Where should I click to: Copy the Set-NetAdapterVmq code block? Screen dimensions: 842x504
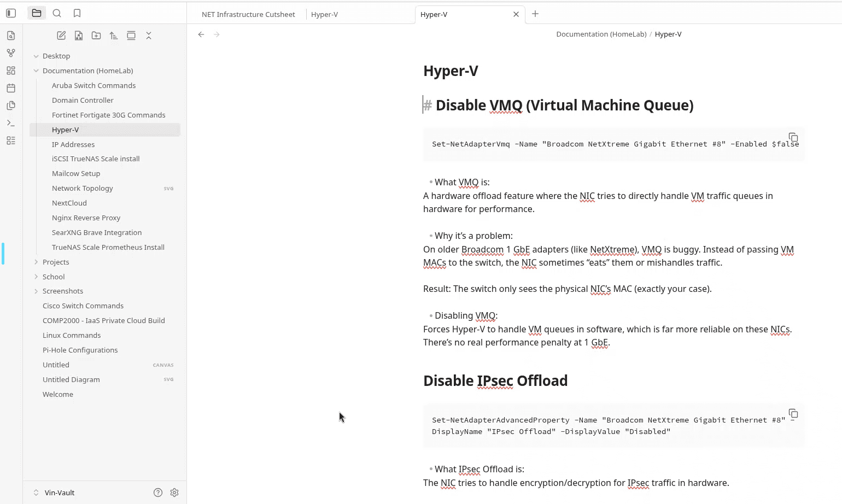793,137
